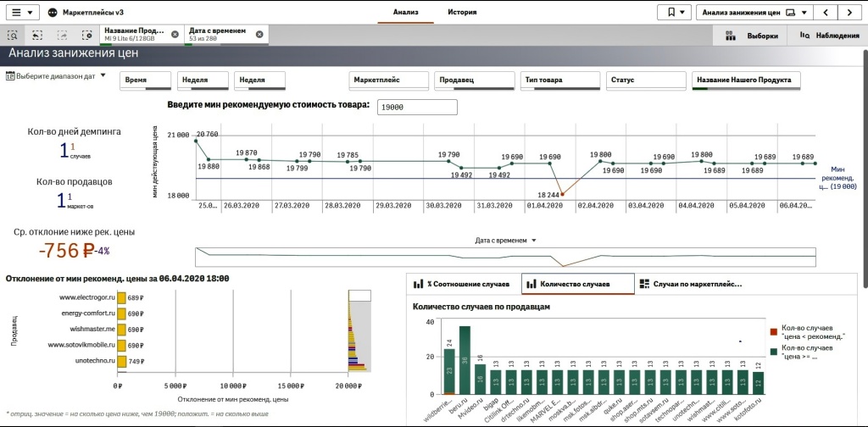Open the smart search selections tool

(x=12, y=35)
